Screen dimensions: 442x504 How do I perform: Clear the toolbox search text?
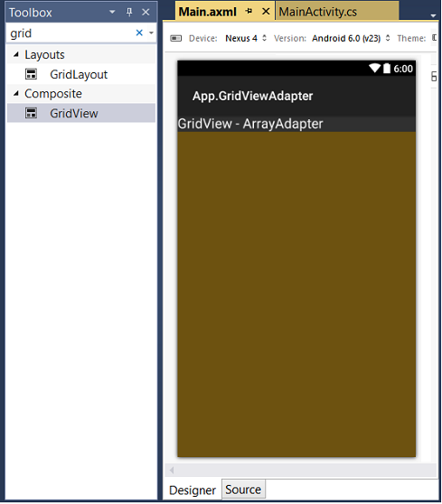pyautogui.click(x=139, y=33)
